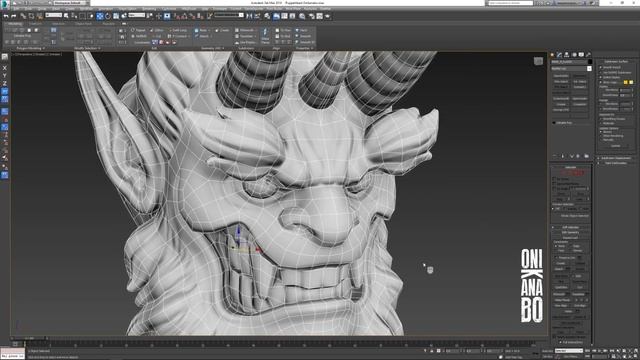The width and height of the screenshot is (640, 360).
Task: Toggle the Angle Snap icon
Action: [184, 16]
